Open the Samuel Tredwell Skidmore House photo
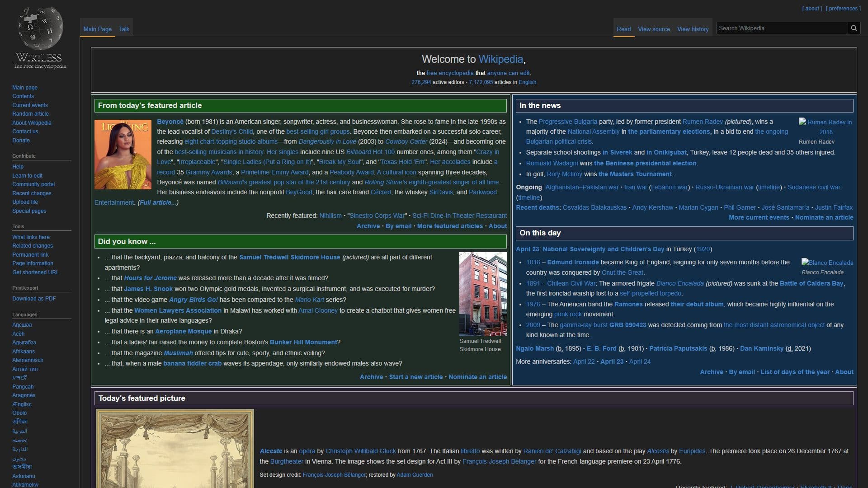This screenshot has width=868, height=488. (x=483, y=294)
